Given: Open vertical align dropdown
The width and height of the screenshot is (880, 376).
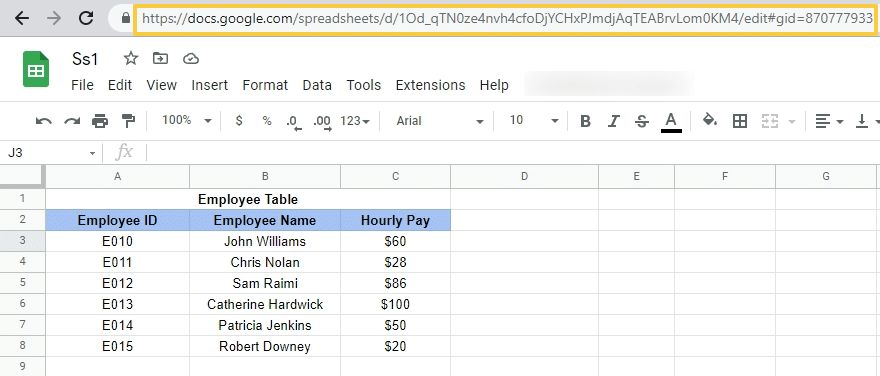Looking at the screenshot, I should tap(867, 121).
